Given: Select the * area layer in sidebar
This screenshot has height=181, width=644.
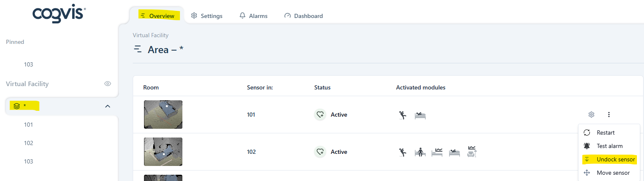Looking at the screenshot, I should click(25, 106).
